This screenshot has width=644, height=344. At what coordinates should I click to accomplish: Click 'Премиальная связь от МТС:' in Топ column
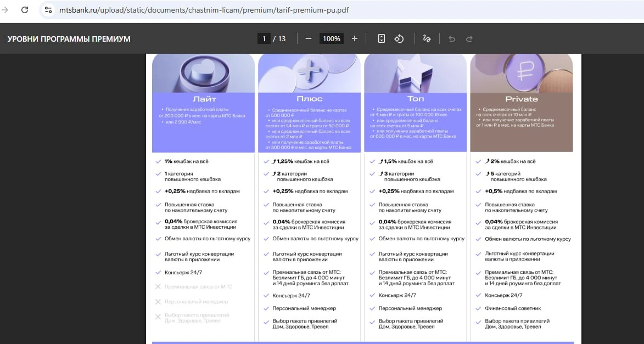pos(412,272)
